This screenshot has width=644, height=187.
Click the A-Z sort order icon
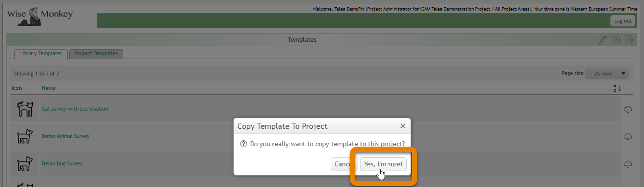(x=617, y=88)
